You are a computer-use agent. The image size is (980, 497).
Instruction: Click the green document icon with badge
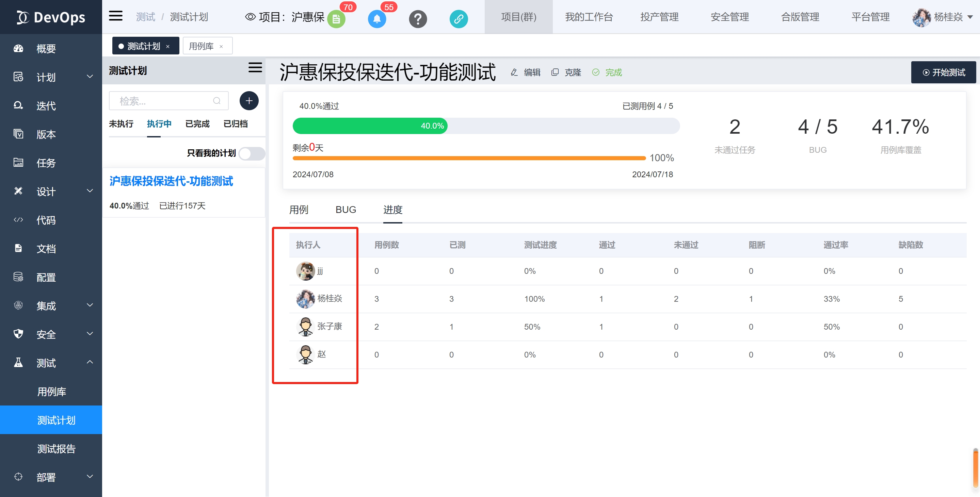pyautogui.click(x=336, y=19)
